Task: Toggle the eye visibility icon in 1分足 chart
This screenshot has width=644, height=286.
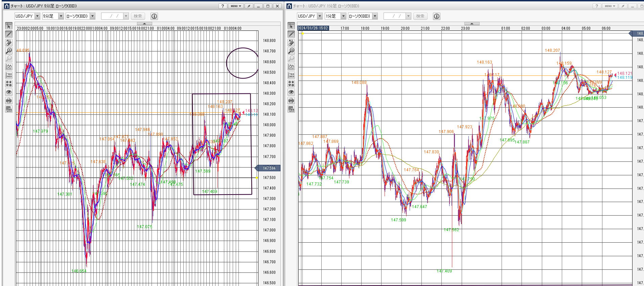Action: pos(291,92)
